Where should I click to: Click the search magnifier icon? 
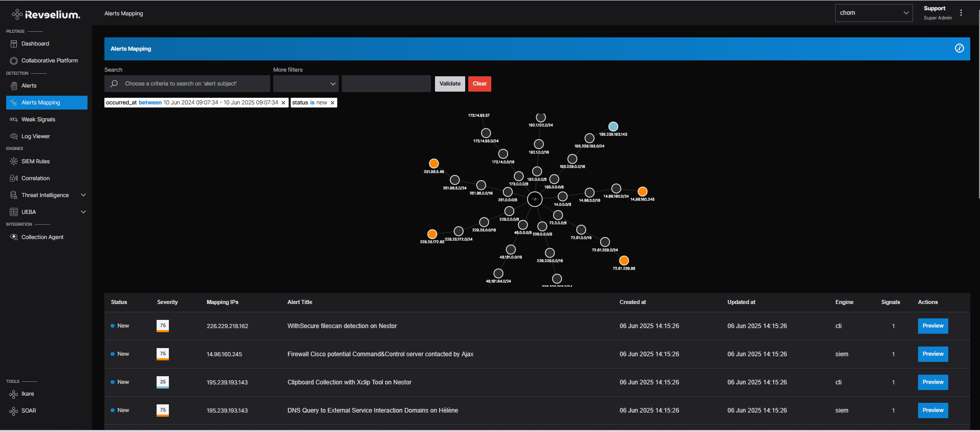(114, 83)
